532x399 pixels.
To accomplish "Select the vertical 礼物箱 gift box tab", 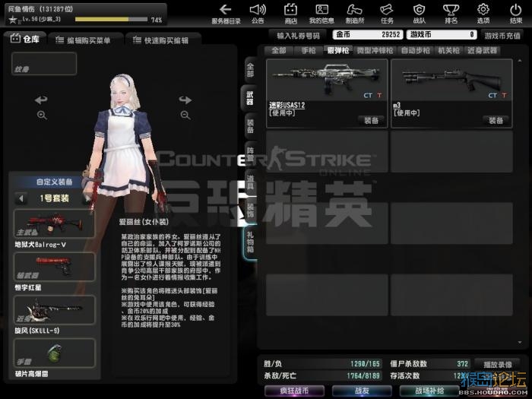I will pos(250,242).
